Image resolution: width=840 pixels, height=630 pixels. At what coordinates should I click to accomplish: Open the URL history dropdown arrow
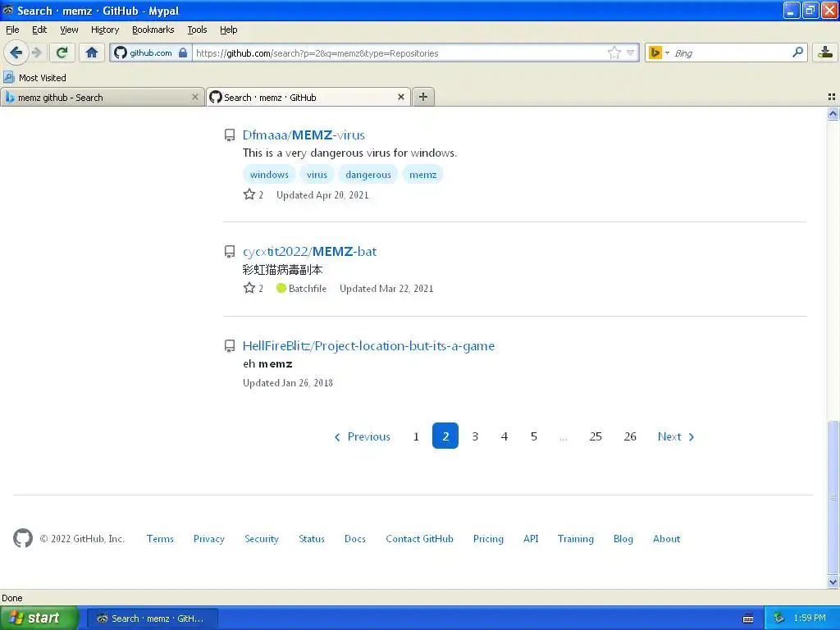click(631, 52)
